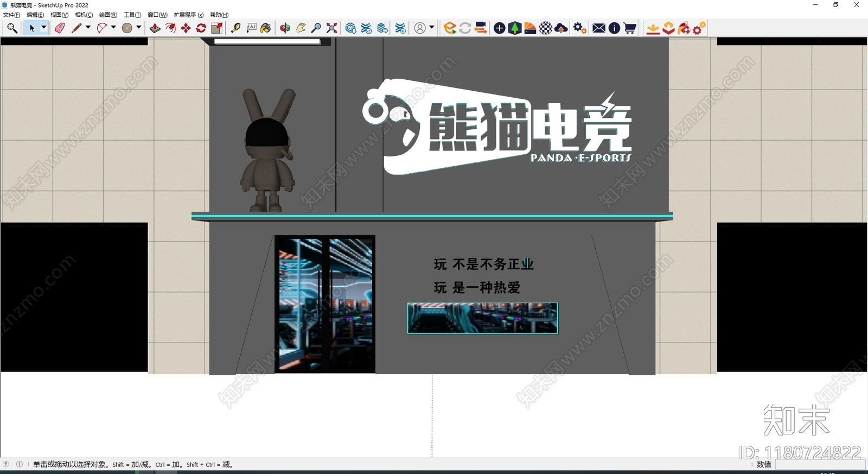868x474 pixels.
Task: Click the red double-gear plugin settings
Action: click(700, 28)
